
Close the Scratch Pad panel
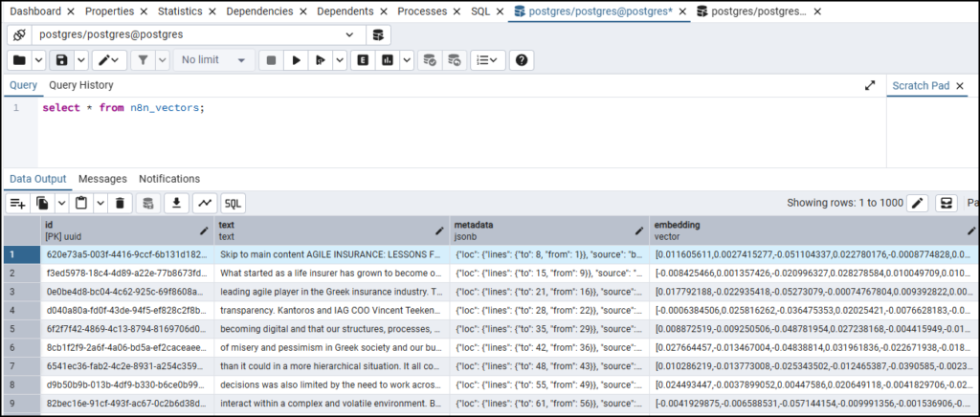coord(960,86)
